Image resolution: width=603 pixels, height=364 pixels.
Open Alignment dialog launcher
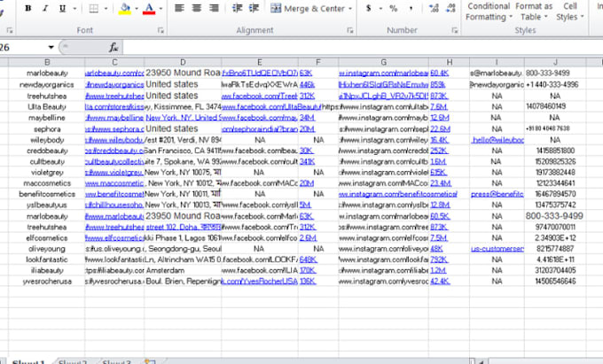pos(350,30)
